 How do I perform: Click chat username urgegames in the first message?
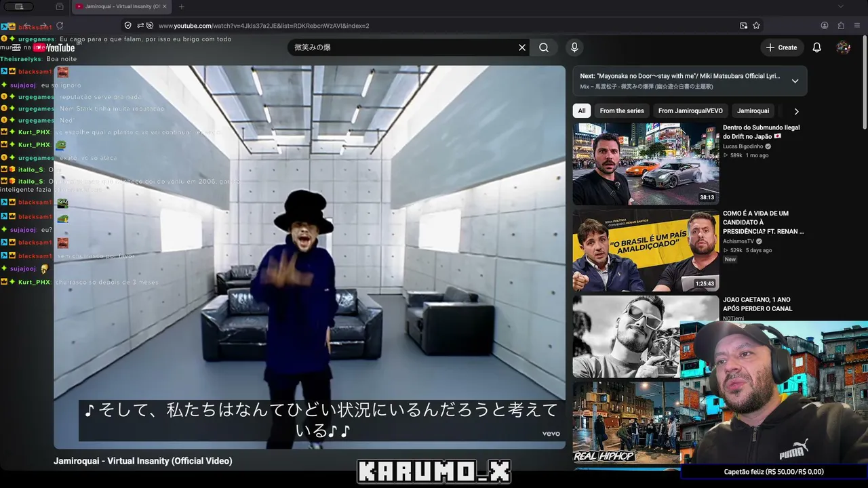click(x=36, y=39)
